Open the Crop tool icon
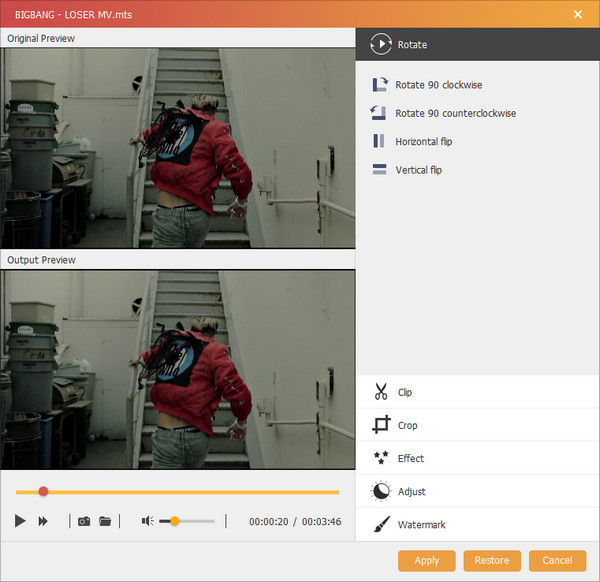This screenshot has width=600, height=582. point(381,424)
